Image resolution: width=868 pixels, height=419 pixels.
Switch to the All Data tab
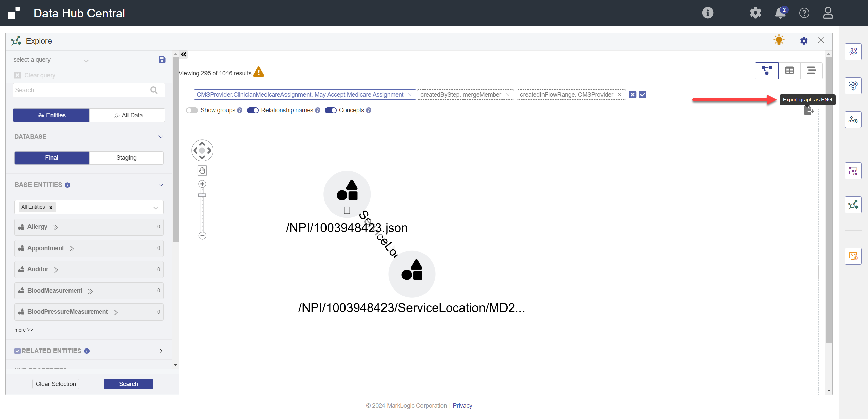click(x=127, y=115)
